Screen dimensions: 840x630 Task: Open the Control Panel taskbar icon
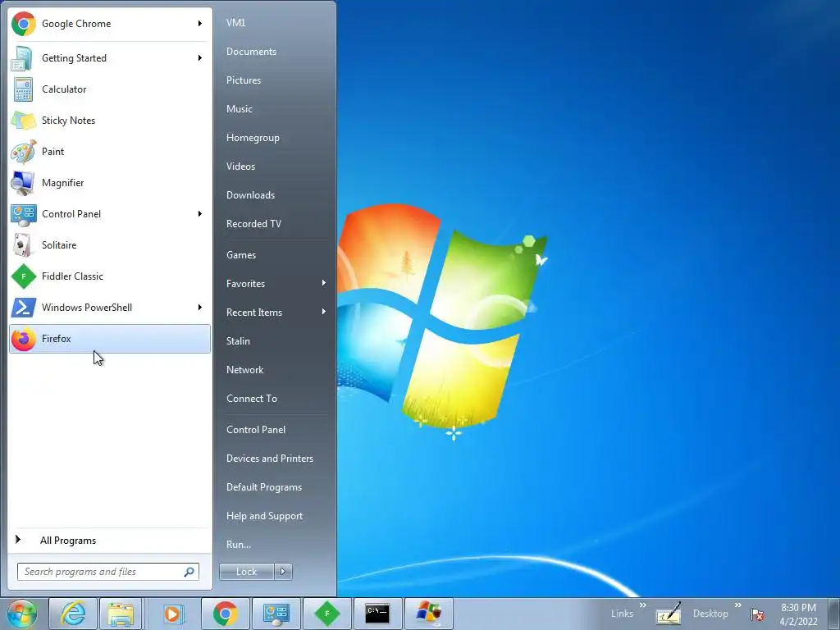(276, 614)
